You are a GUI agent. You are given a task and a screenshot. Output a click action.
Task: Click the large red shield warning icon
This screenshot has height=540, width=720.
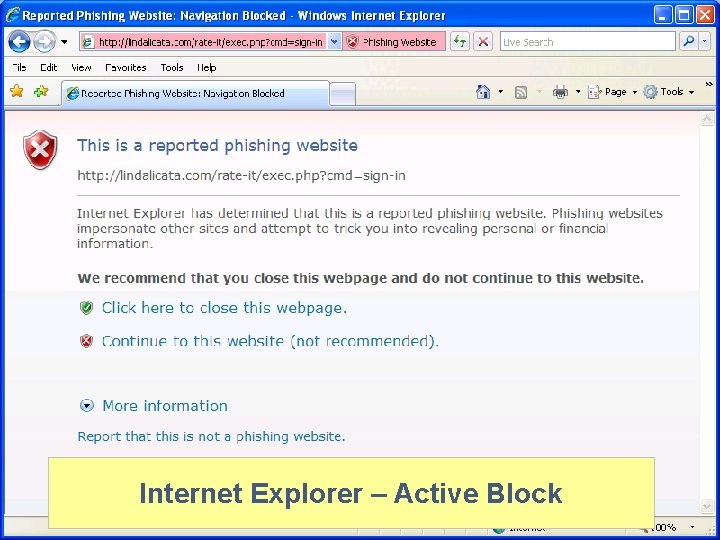pyautogui.click(x=40, y=150)
